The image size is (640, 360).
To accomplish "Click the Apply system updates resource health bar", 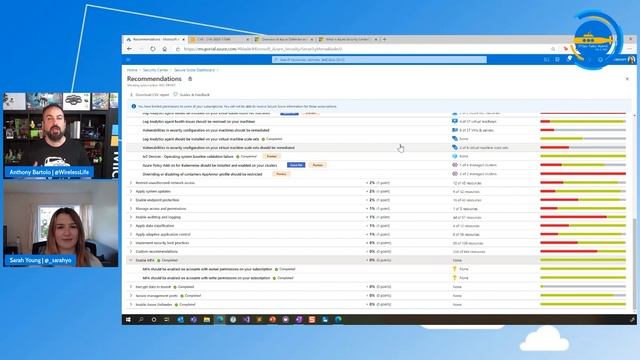I will 583,191.
